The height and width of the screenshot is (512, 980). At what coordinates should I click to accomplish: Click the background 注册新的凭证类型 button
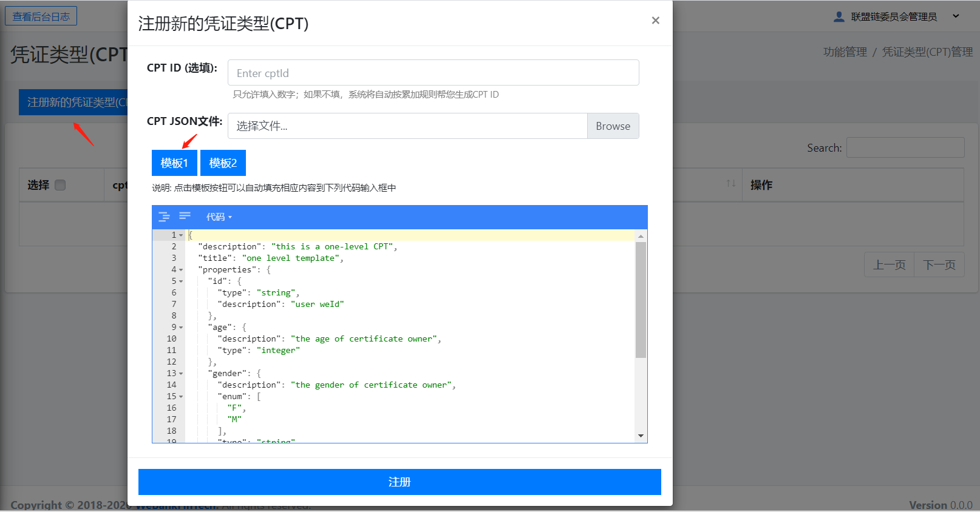point(73,103)
